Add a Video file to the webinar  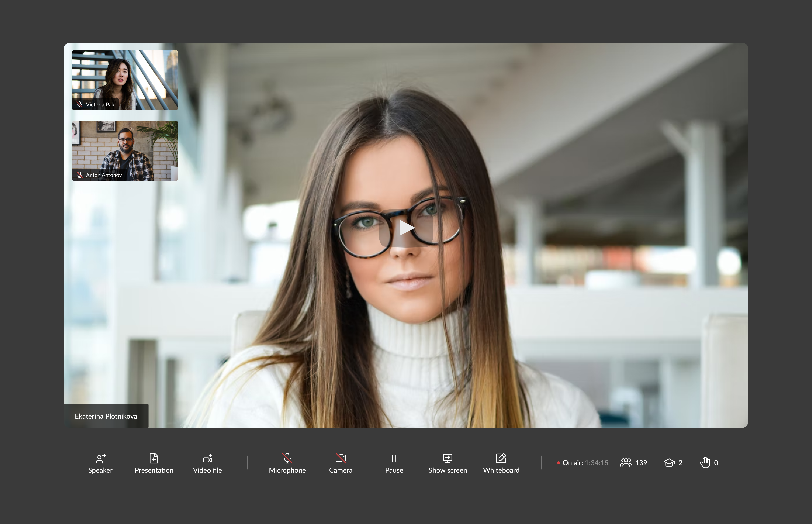[x=207, y=463]
